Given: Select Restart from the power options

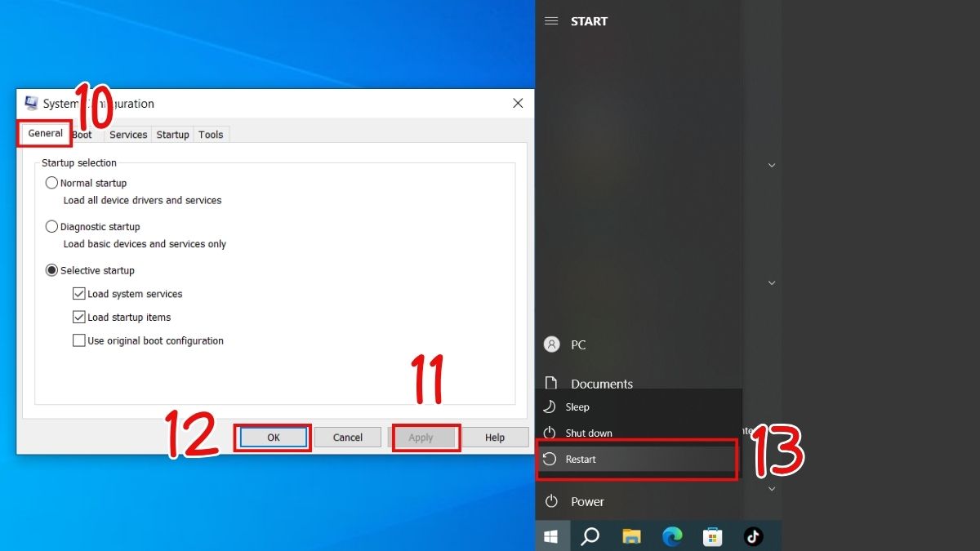Looking at the screenshot, I should click(x=580, y=459).
